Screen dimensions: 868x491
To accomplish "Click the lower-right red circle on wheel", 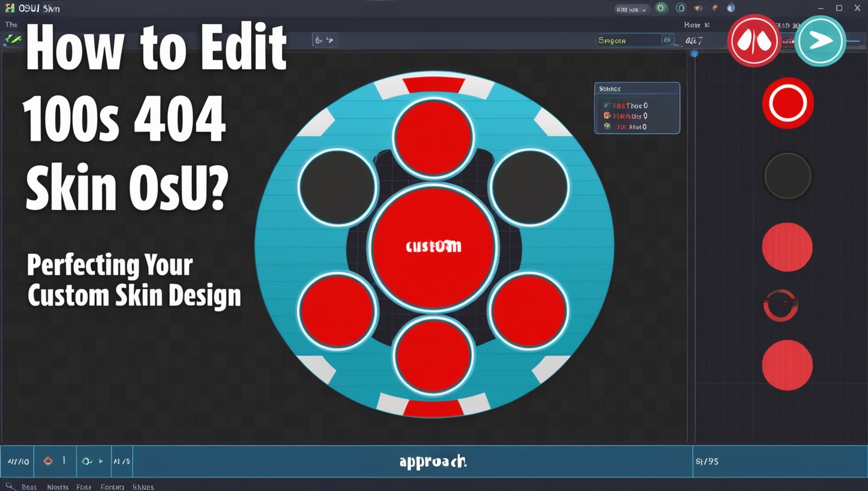I will (530, 311).
